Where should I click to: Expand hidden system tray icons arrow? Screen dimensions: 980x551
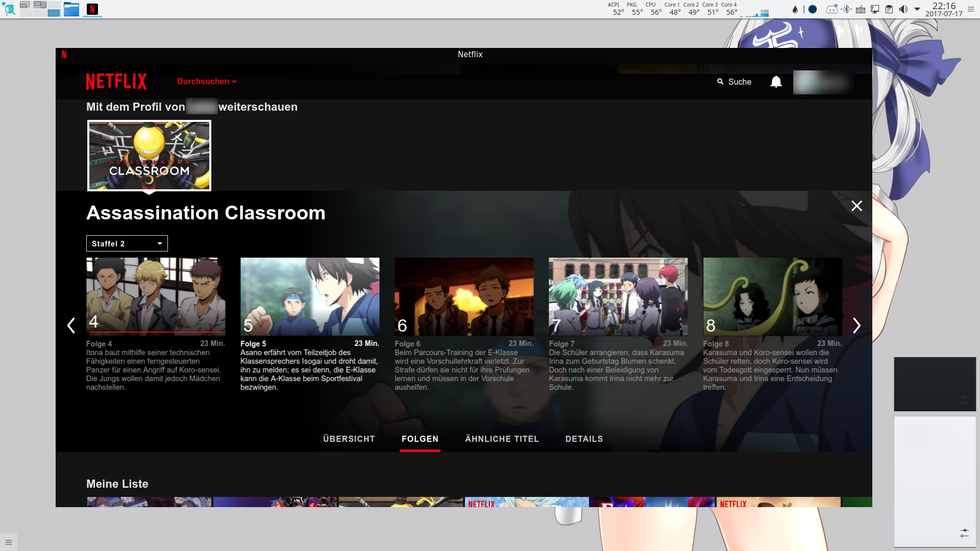pyautogui.click(x=917, y=9)
